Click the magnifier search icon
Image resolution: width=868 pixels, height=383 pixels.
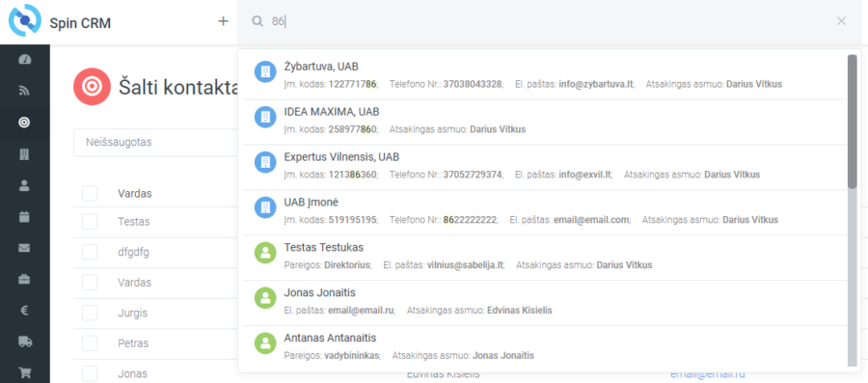(257, 21)
